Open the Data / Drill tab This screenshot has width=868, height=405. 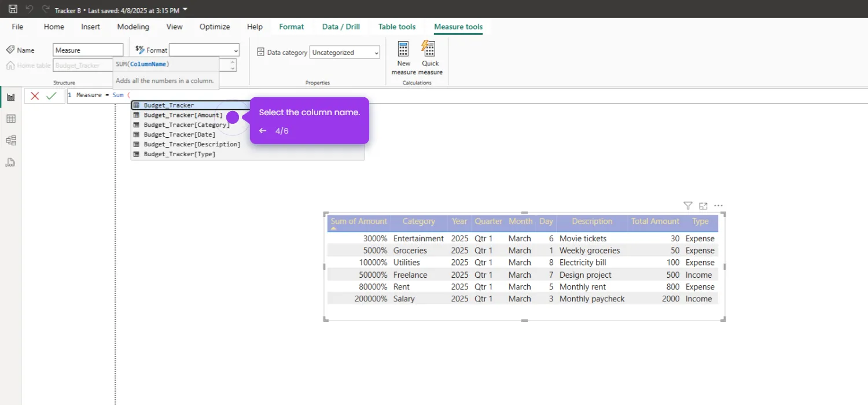pos(341,27)
